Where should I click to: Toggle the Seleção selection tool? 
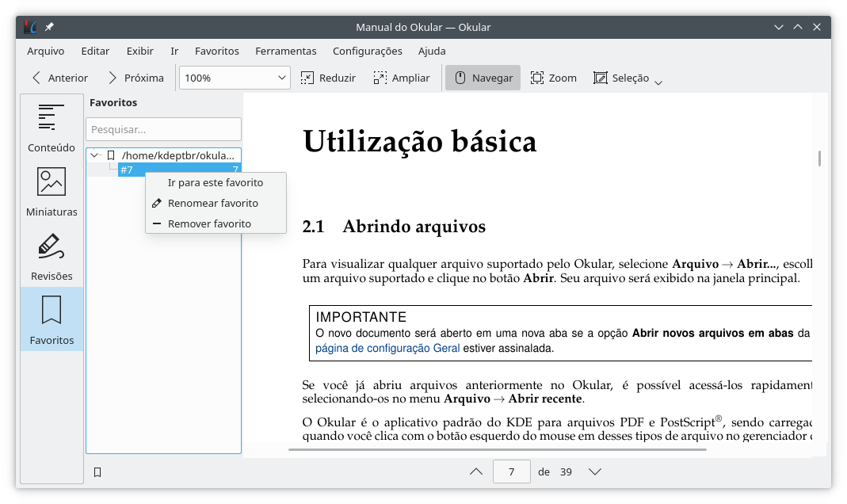[621, 78]
